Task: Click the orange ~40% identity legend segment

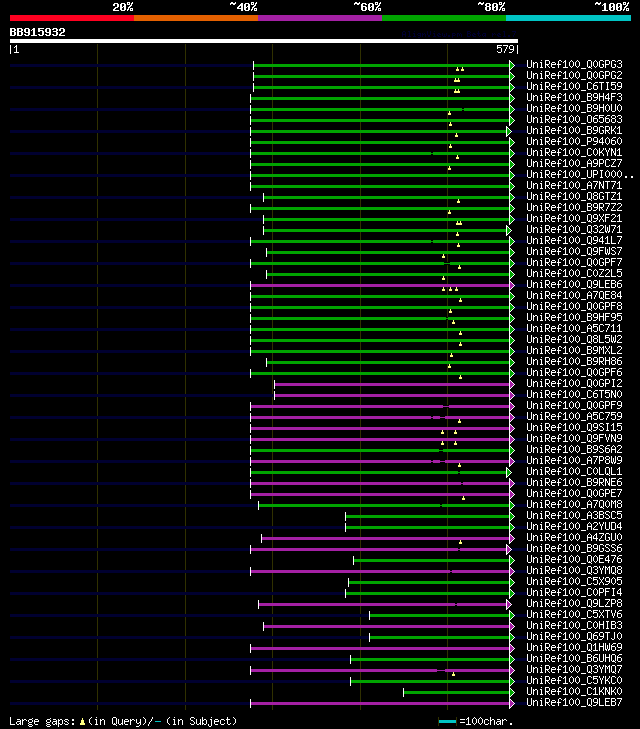Action: pyautogui.click(x=196, y=18)
